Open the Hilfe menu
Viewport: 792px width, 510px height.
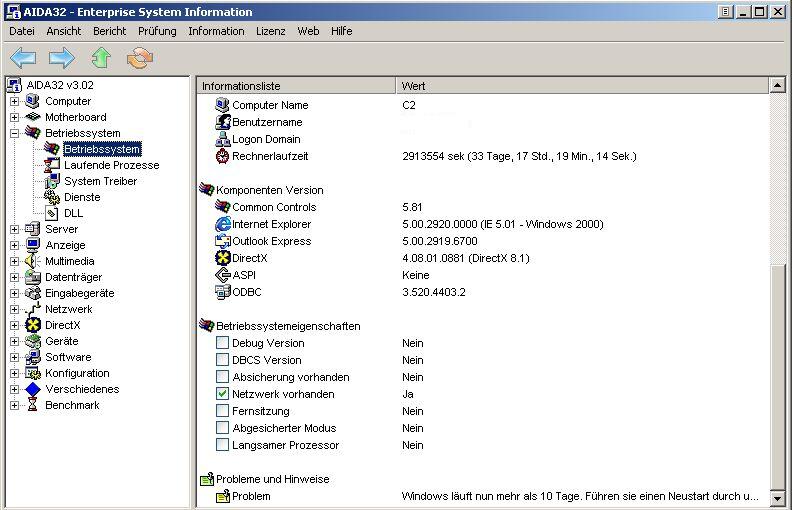click(x=341, y=31)
